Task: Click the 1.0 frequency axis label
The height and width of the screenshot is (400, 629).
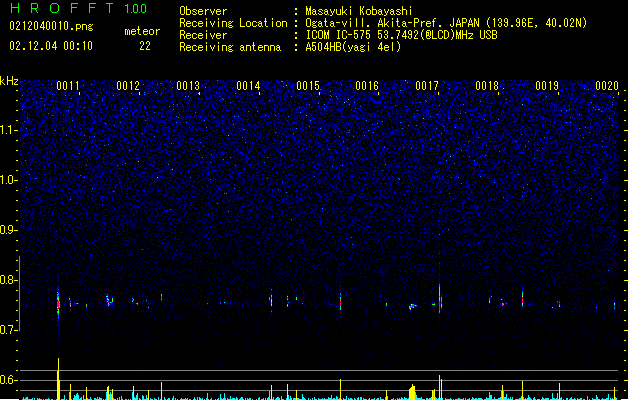Action: (8, 180)
